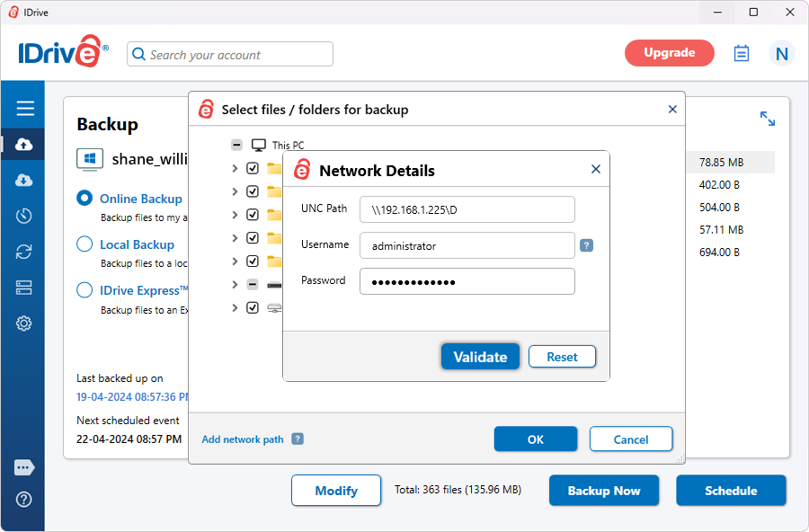Open the activity log clipboard icon

(741, 54)
